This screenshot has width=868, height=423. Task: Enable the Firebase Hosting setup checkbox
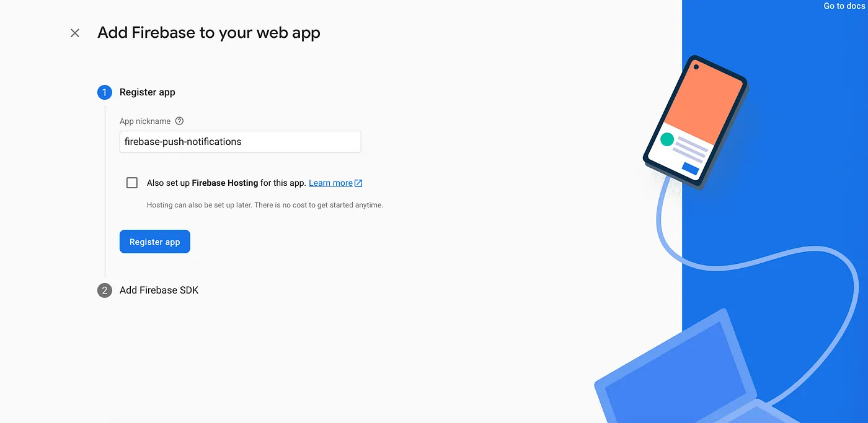point(132,183)
